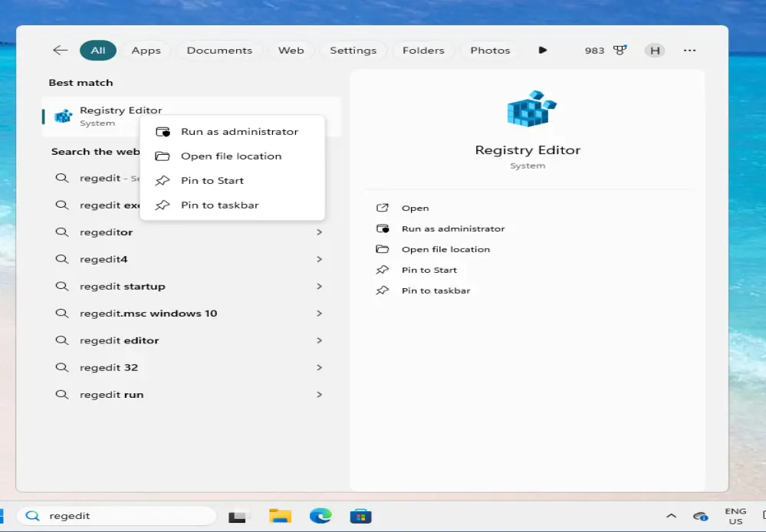Expand the regedit startup suggestion chevron

pyautogui.click(x=319, y=286)
